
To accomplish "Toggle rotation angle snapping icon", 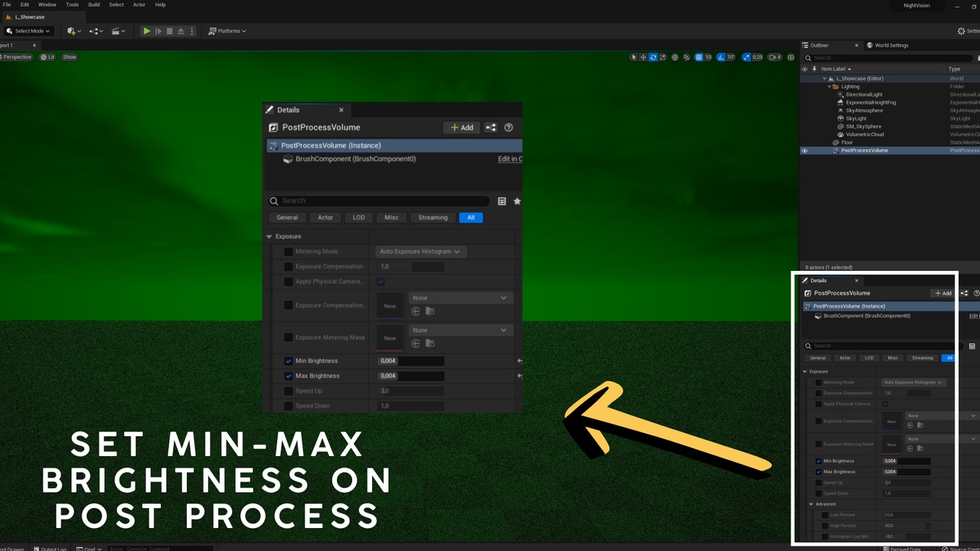I will (x=720, y=57).
